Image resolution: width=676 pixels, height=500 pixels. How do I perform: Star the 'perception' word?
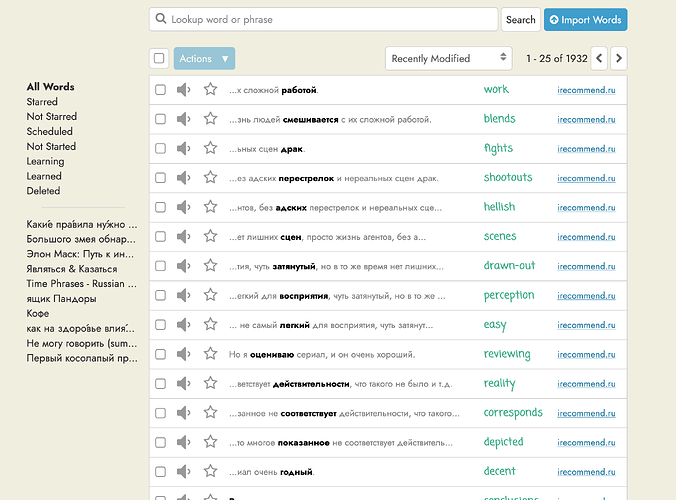click(210, 295)
